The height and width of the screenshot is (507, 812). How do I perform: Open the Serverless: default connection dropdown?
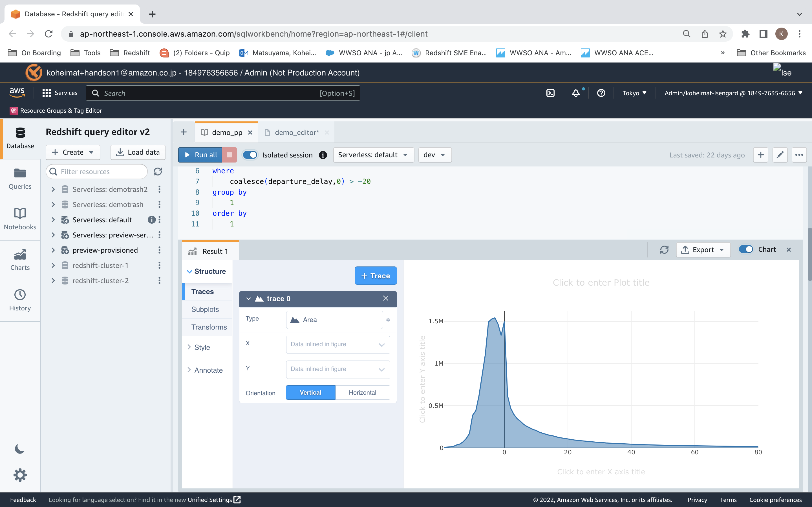pos(373,155)
